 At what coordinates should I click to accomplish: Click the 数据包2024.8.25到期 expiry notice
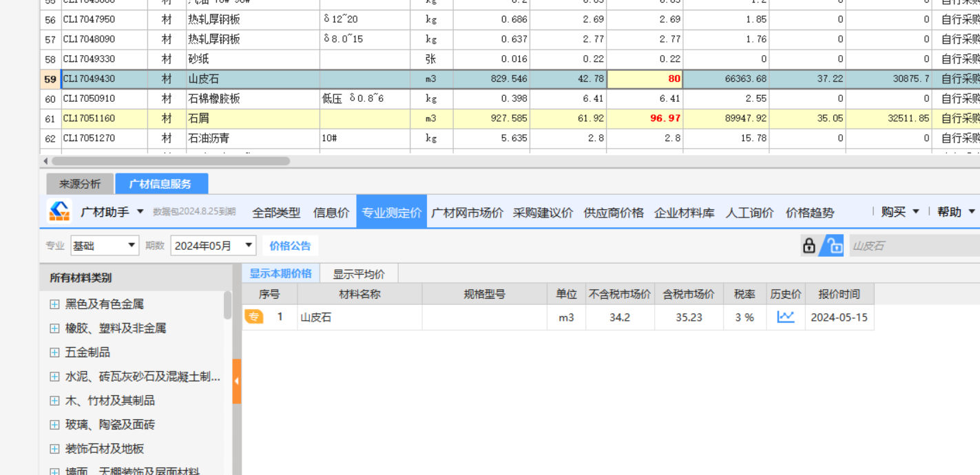coord(194,212)
